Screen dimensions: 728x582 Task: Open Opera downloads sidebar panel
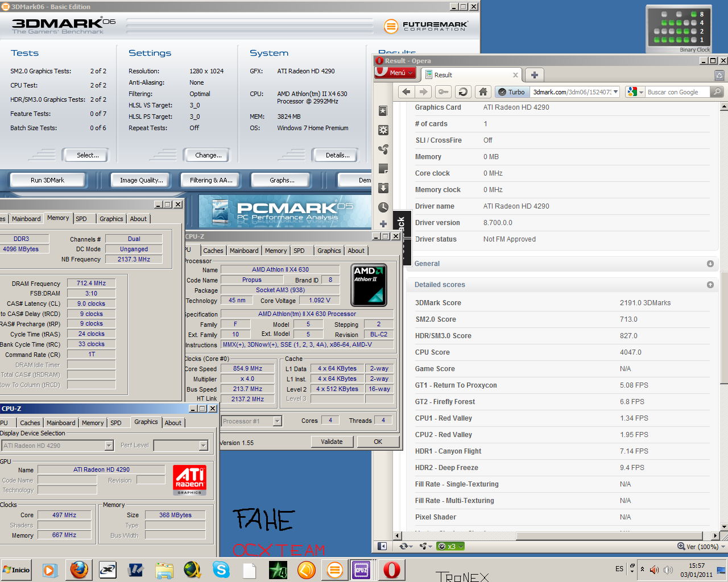tap(383, 188)
